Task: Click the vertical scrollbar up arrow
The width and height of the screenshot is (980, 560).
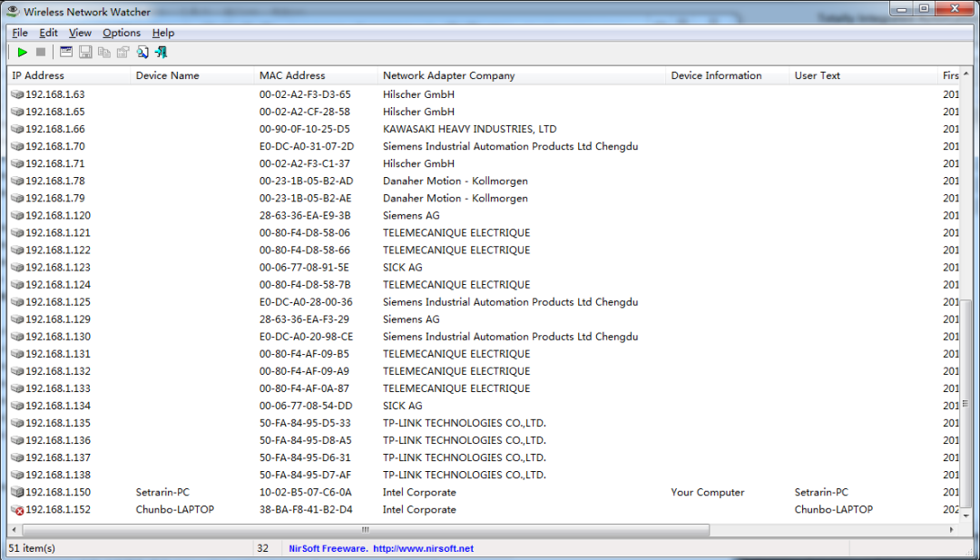Action: [965, 74]
